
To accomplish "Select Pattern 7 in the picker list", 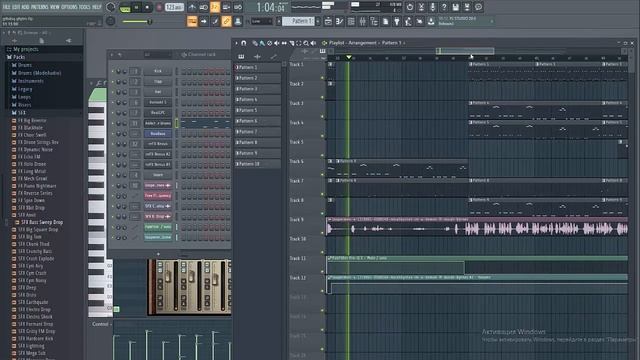I will tap(258, 132).
